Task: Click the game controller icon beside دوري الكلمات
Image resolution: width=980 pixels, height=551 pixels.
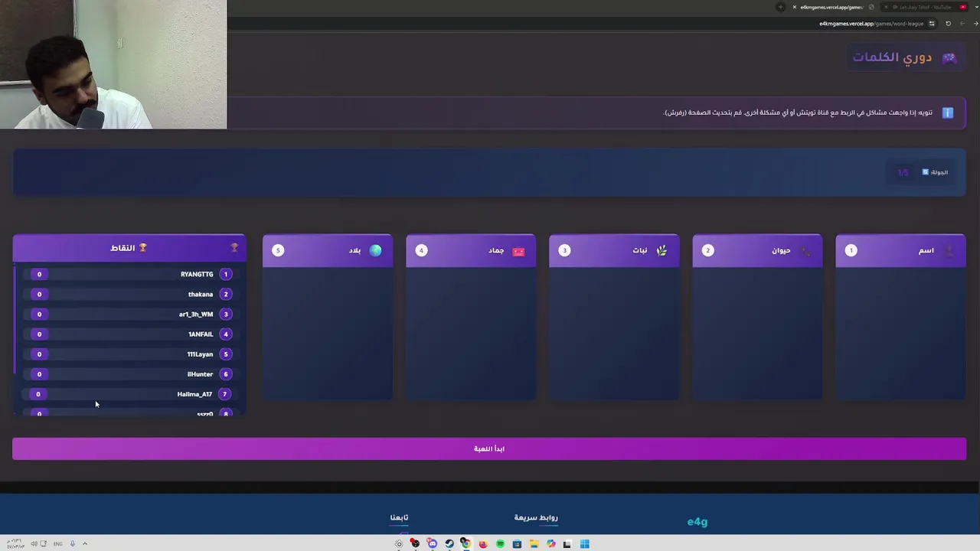Action: pyautogui.click(x=949, y=57)
